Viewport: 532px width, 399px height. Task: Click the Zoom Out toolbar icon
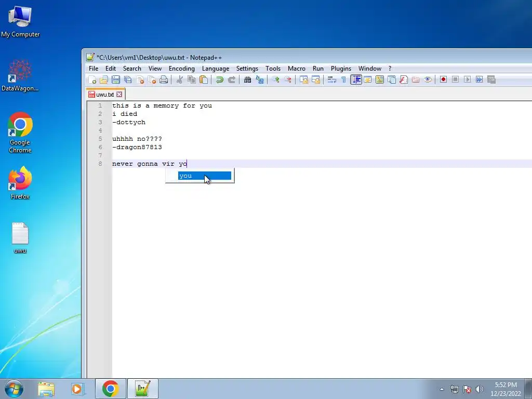[x=288, y=79]
